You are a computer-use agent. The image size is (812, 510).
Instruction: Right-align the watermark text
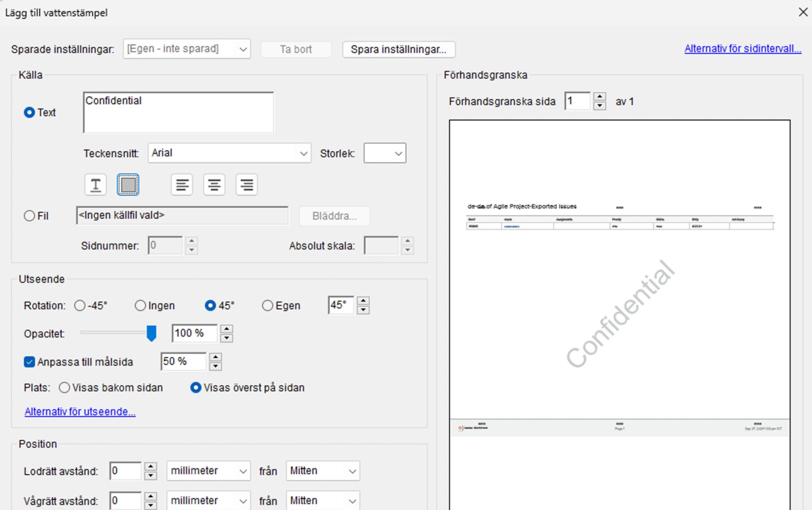[x=247, y=185]
